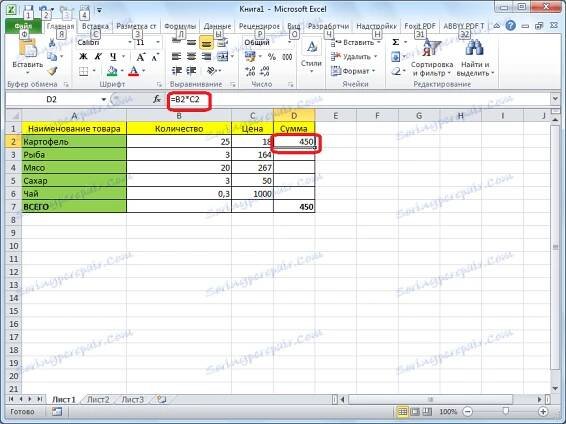The width and height of the screenshot is (566, 424).
Task: Expand the formula bar chevron
Action: coord(555,99)
